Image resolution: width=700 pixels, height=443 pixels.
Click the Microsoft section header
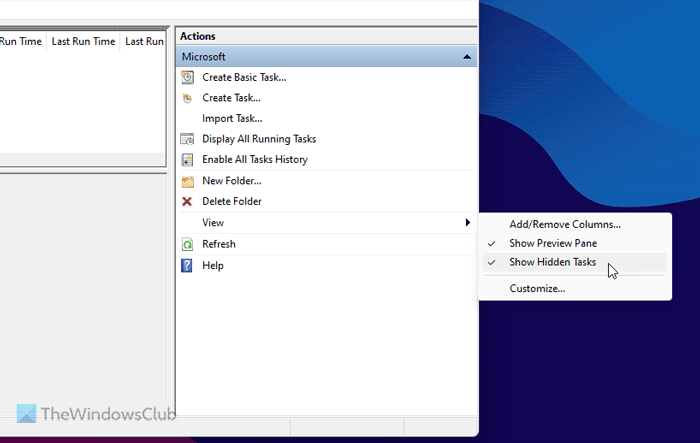[x=326, y=57]
